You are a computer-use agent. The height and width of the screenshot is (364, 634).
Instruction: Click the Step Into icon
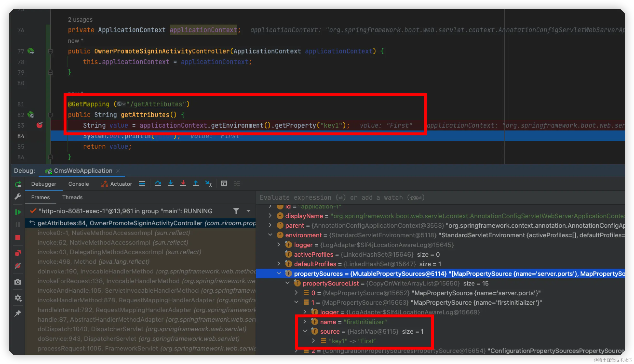tap(171, 184)
